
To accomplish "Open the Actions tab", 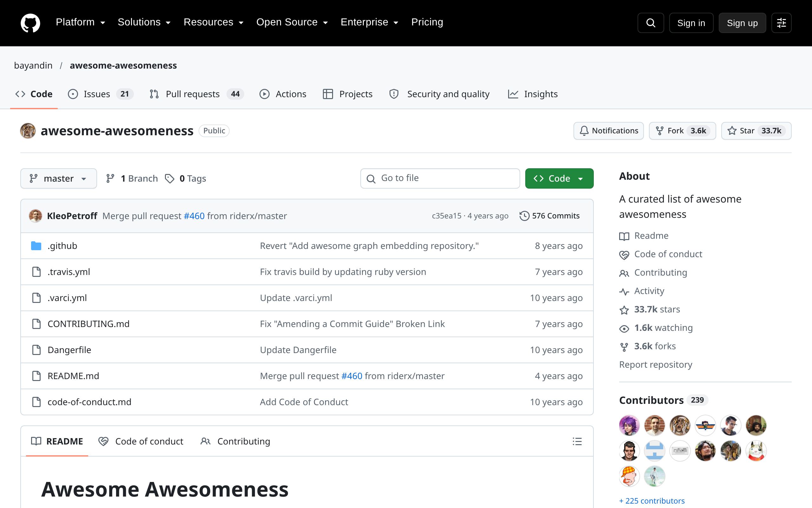I will 283,94.
